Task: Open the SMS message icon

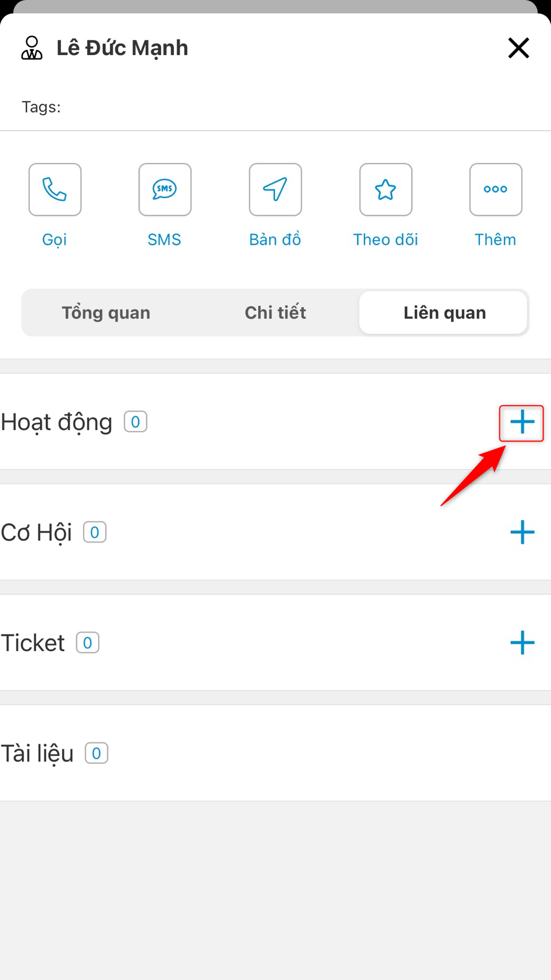Action: tap(165, 189)
